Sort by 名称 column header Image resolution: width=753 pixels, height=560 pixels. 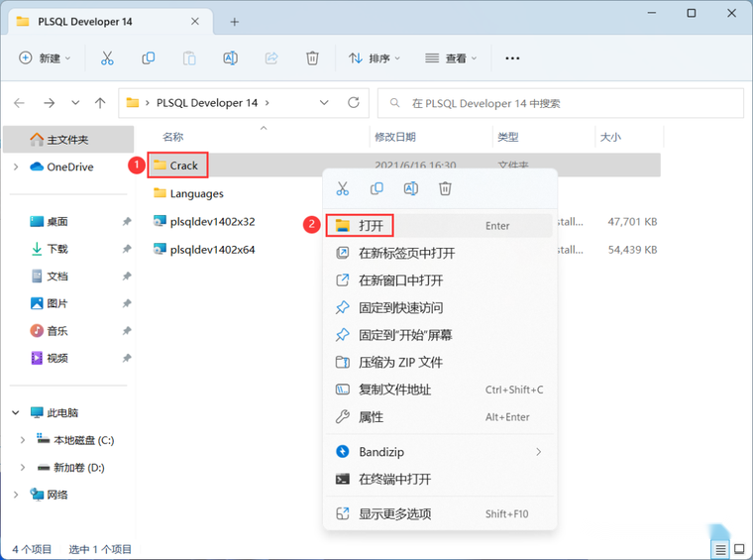point(172,137)
